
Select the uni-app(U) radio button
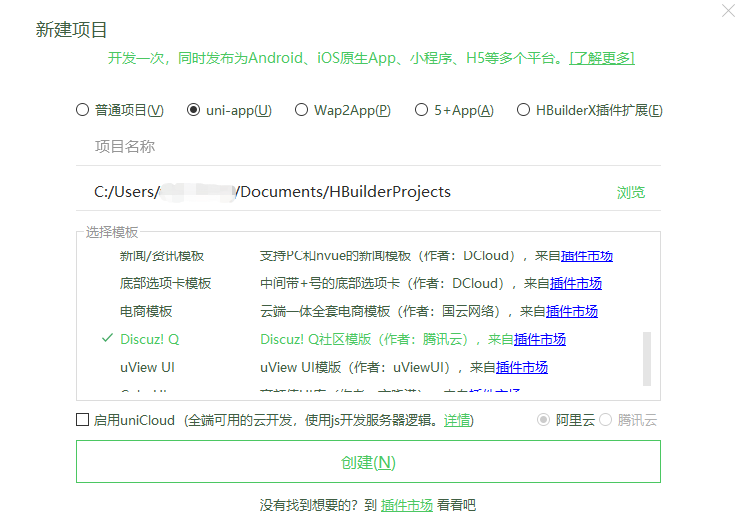point(193,110)
